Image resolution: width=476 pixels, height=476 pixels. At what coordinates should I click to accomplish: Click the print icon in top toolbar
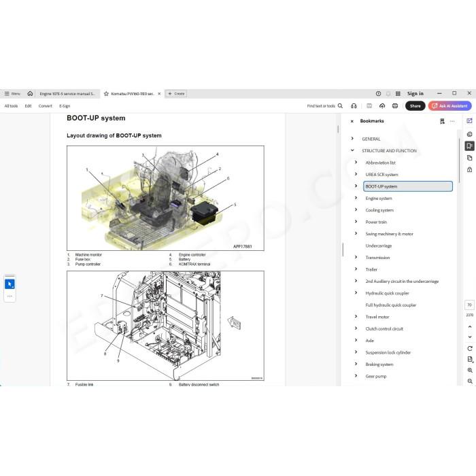point(395,105)
